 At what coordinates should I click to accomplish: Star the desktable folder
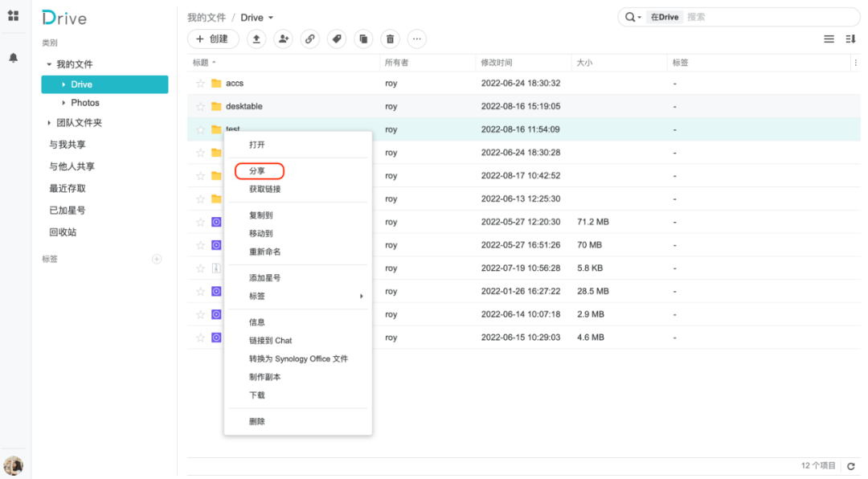pos(201,106)
